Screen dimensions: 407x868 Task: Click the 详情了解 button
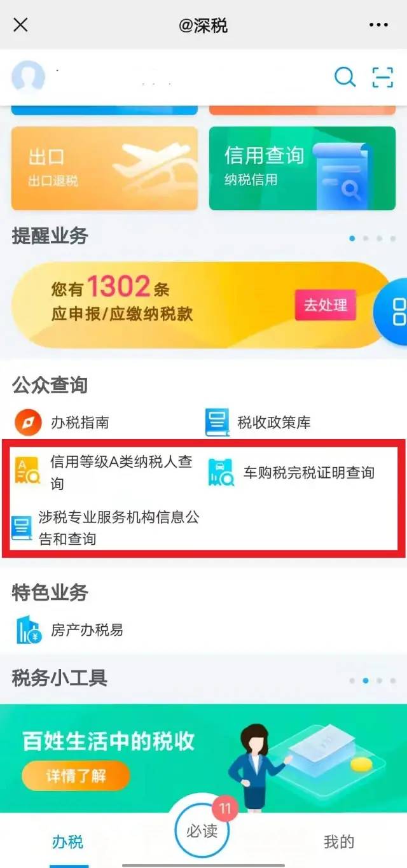tap(76, 776)
